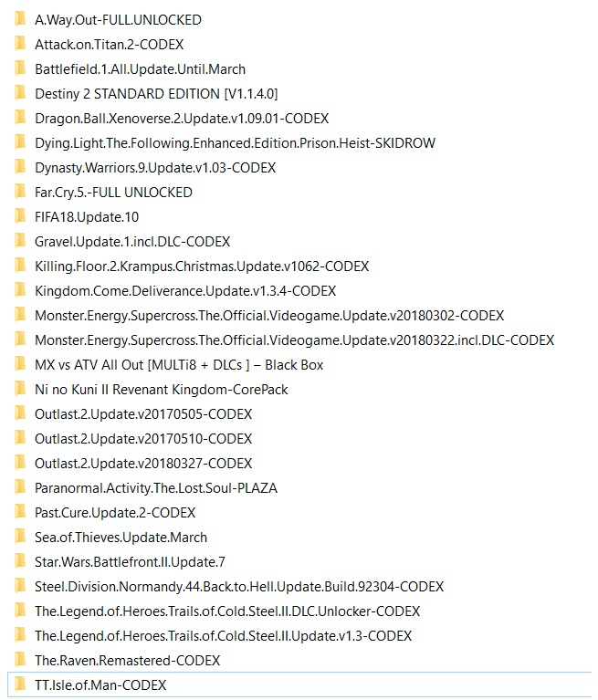Select the FIFA18.Update.10 folder name
Image resolution: width=598 pixels, height=700 pixels.
(87, 217)
